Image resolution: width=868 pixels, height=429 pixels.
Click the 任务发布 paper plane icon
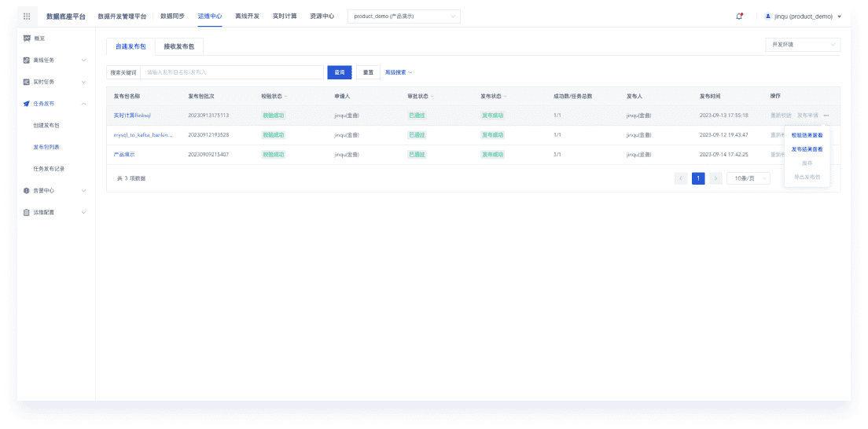click(27, 104)
